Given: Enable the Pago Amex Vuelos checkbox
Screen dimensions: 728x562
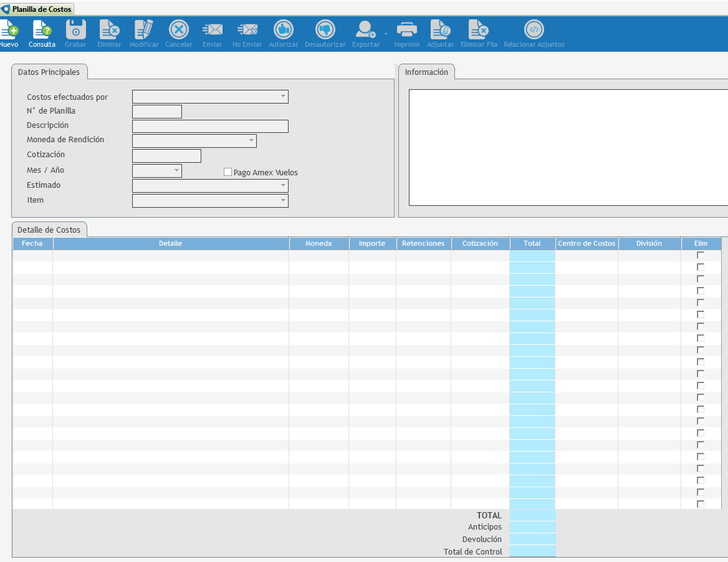Looking at the screenshot, I should coord(228,172).
